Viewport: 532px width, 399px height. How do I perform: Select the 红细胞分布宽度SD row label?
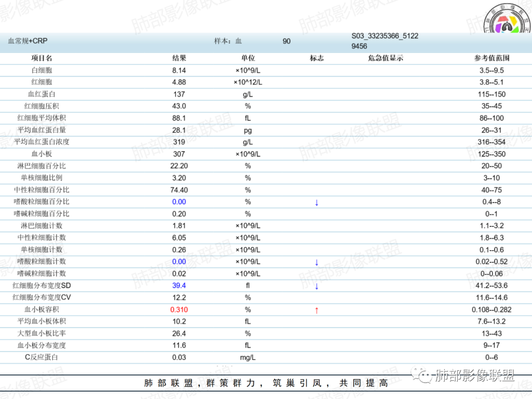click(42, 285)
